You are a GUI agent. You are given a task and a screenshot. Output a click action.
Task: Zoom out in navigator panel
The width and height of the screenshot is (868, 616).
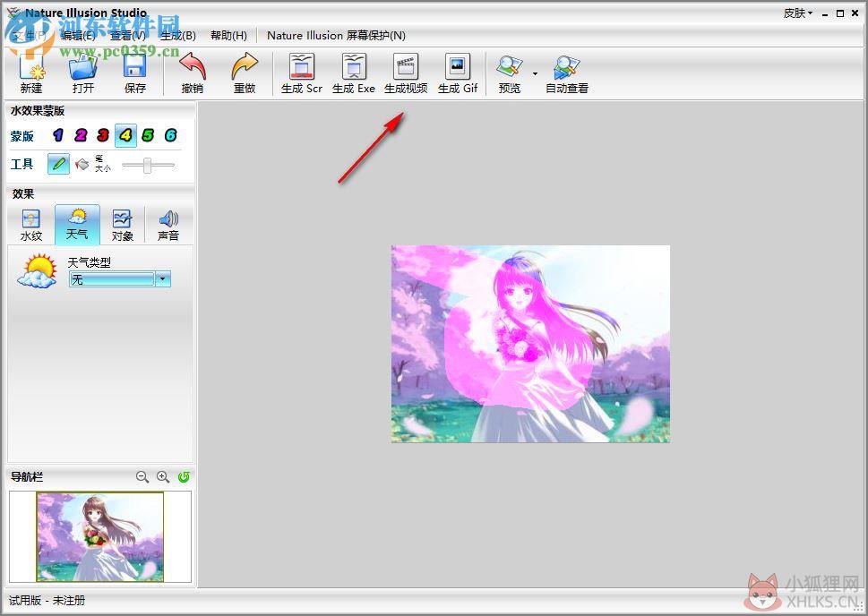pos(142,476)
